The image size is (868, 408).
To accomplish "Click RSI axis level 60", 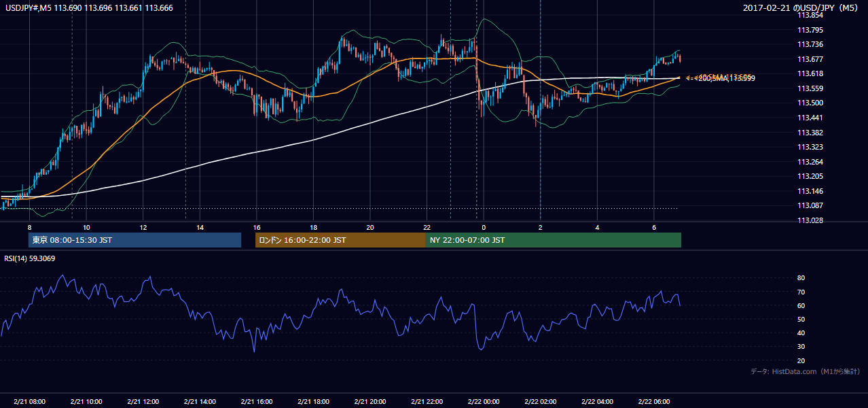I will [x=801, y=305].
